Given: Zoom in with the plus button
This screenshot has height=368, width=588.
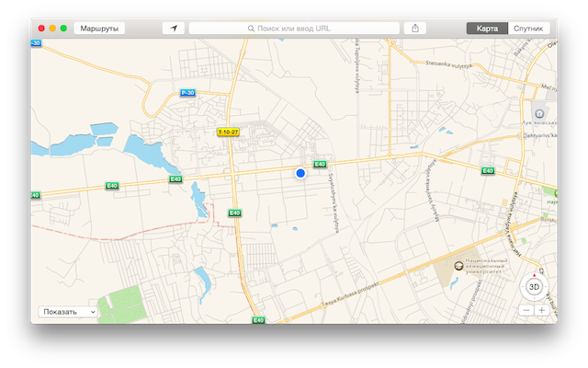Looking at the screenshot, I should (x=542, y=311).
